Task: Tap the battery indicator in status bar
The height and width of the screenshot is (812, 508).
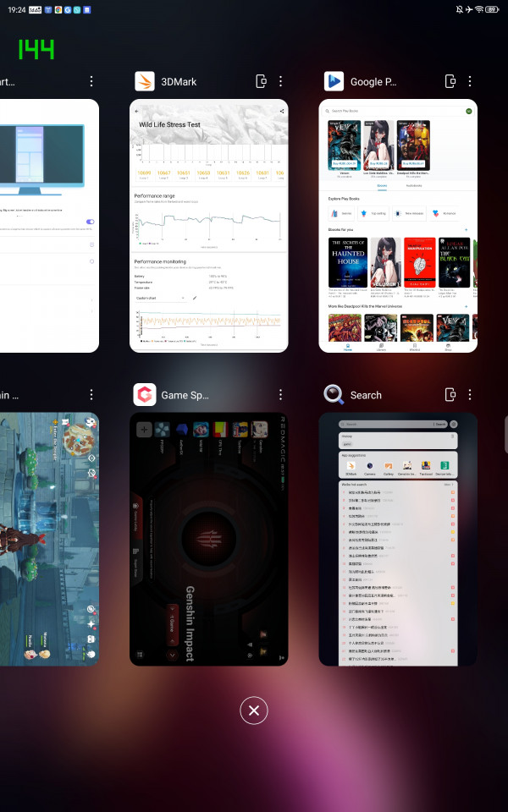Action: coord(492,9)
